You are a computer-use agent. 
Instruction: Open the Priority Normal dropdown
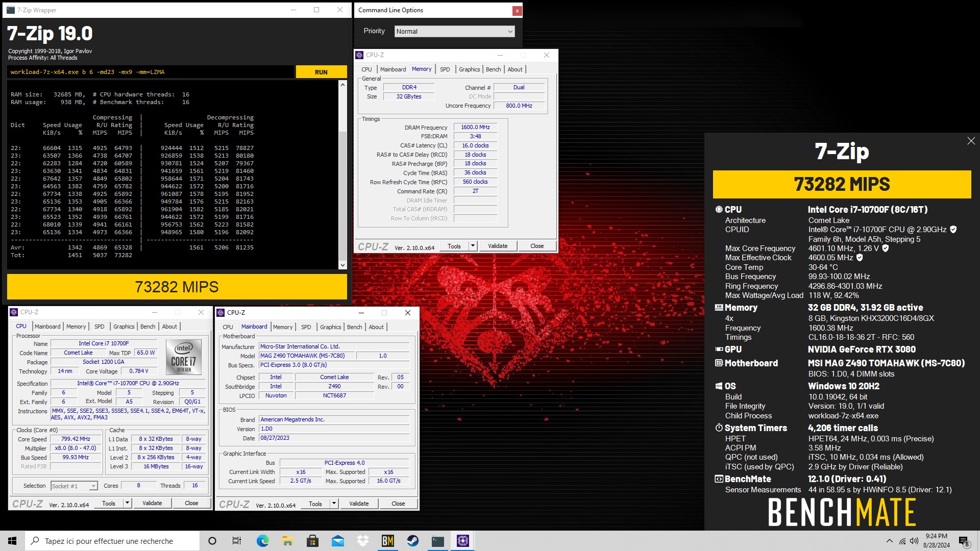[x=454, y=31]
